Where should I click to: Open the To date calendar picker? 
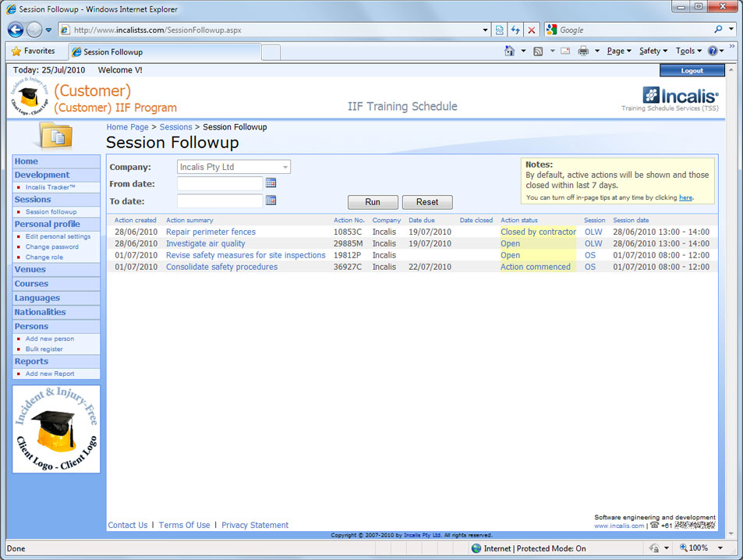click(x=271, y=200)
